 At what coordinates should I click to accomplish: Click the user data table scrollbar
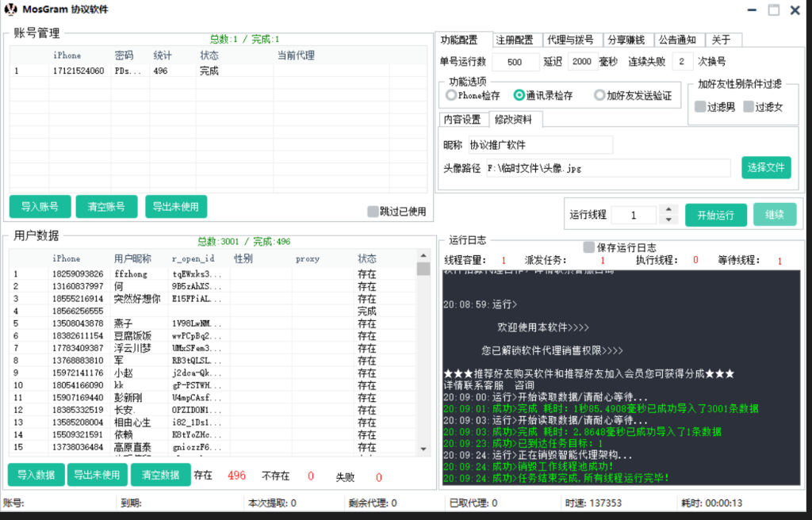pos(423,357)
